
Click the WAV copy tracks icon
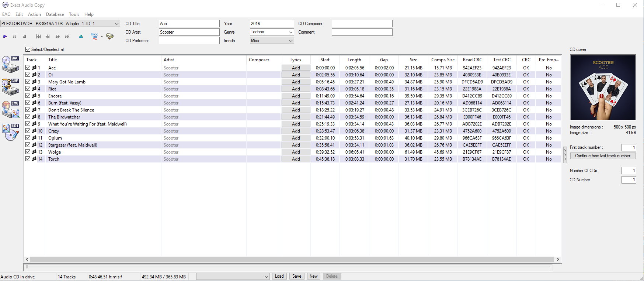point(11,64)
